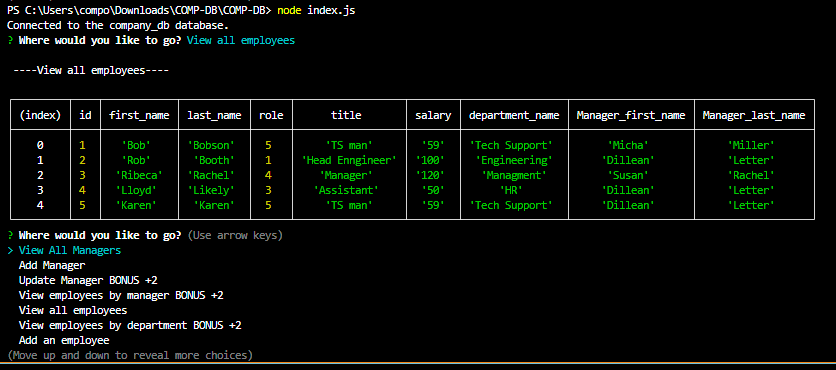Viewport: 836px width, 370px height.
Task: Click the 'Booth' last name cell
Action: 214,160
